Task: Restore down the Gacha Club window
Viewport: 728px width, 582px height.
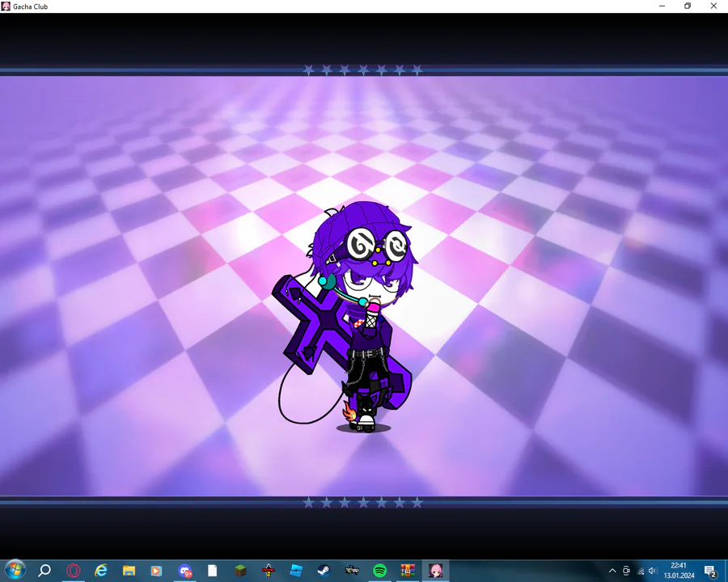Action: point(688,6)
